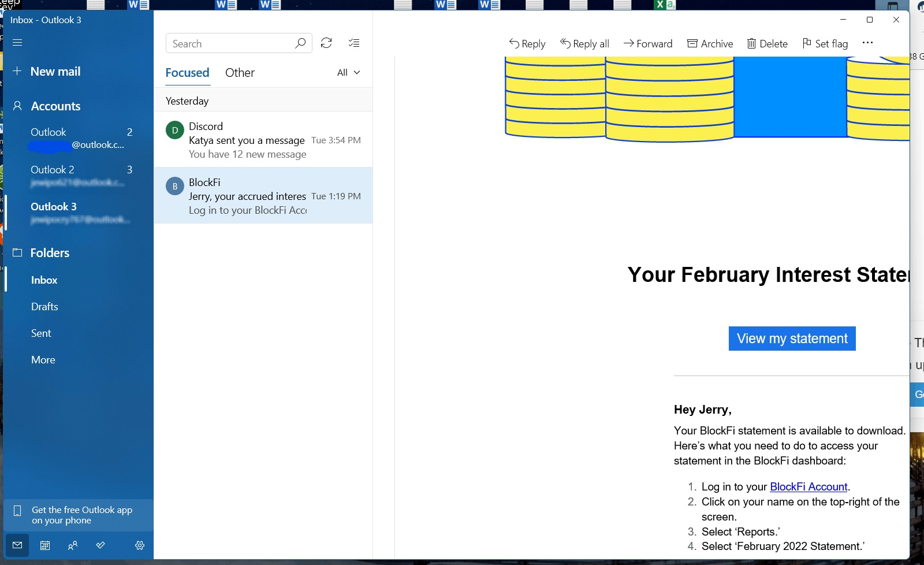Viewport: 924px width, 565px height.
Task: Open the People view
Action: pos(72,545)
